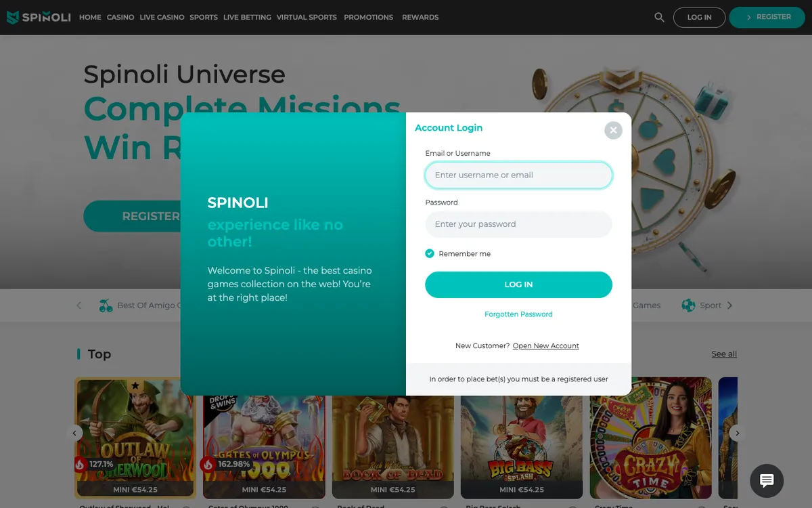Open the Casino menu item

pyautogui.click(x=120, y=18)
